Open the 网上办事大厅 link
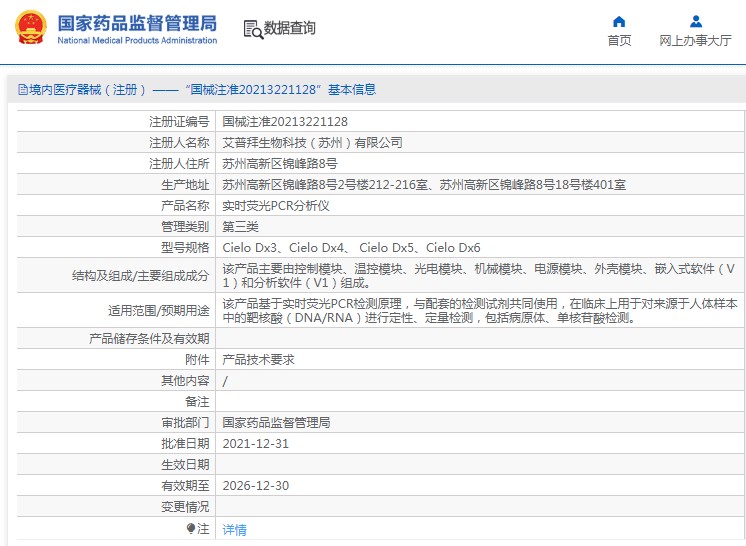 pos(695,40)
